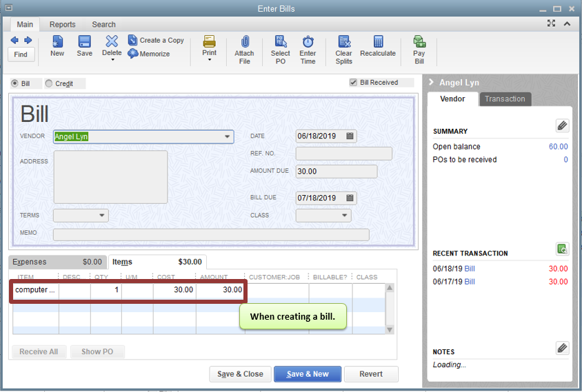
Task: Switch to Transaction tab in side panel
Action: 505,99
